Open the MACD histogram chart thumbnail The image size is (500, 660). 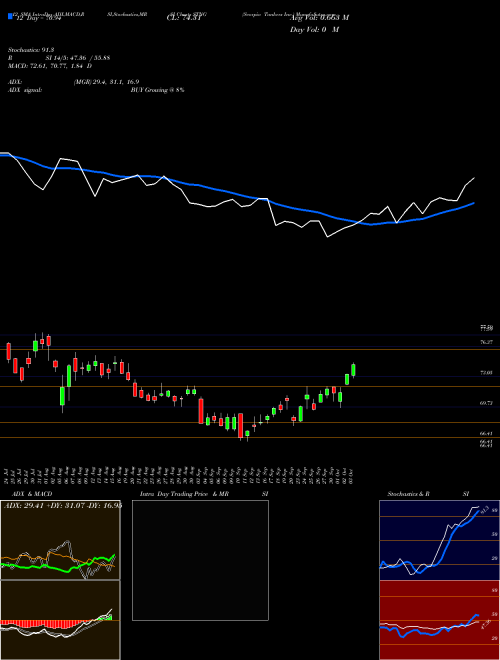(x=60, y=620)
